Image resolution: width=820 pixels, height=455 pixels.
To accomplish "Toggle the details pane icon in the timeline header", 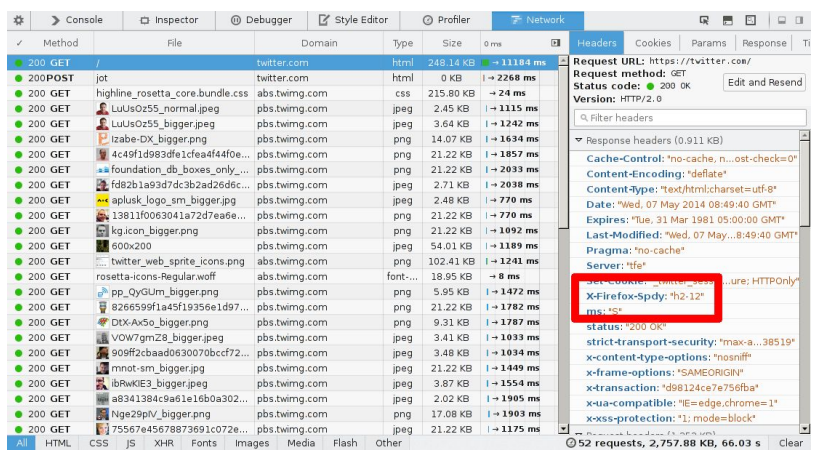I will 556,43.
